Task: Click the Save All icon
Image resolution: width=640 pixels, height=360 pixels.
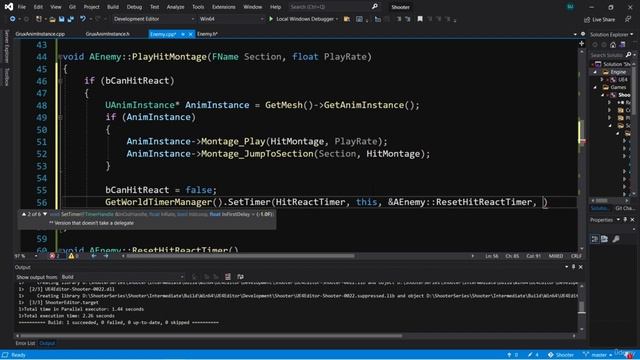Action: pyautogui.click(x=70, y=19)
